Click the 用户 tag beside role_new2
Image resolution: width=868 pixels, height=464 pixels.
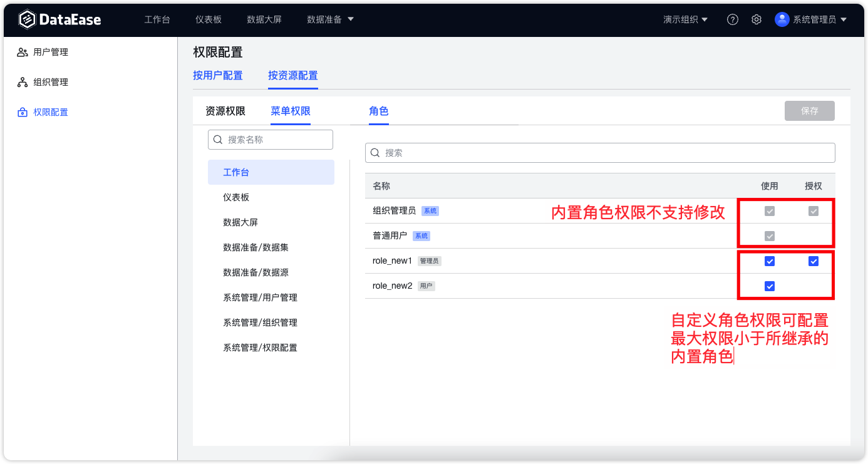pyautogui.click(x=426, y=286)
